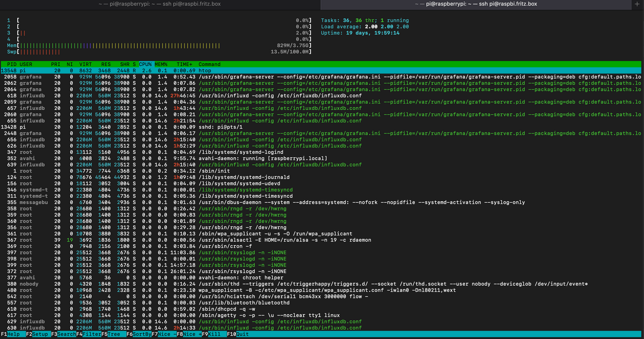
Task: Click F8 Nice + to raise niceness
Action: click(x=191, y=335)
